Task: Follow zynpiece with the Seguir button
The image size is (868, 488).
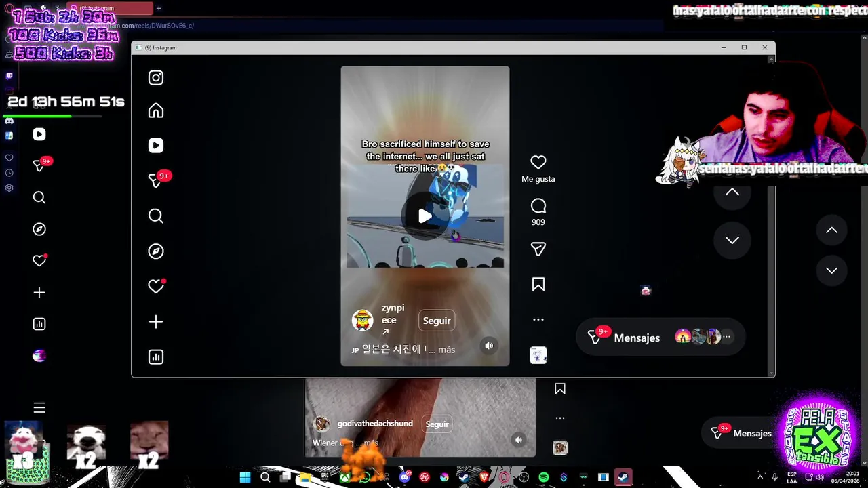Action: 437,321
